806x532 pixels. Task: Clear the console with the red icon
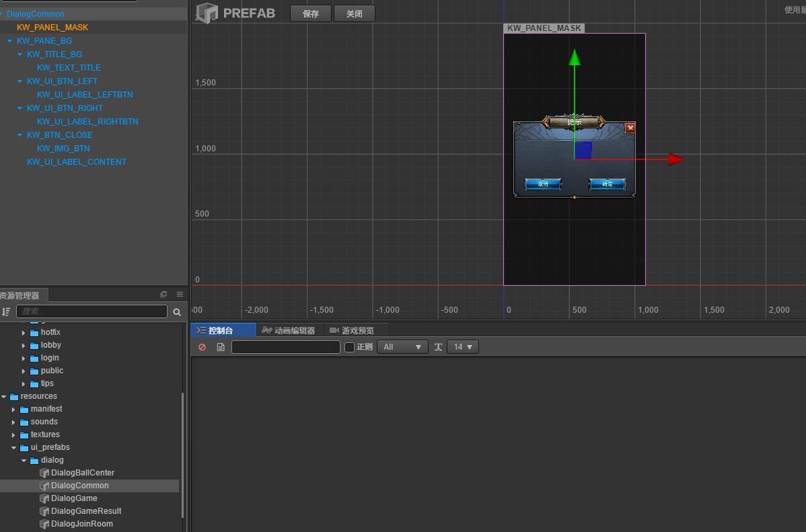(202, 347)
